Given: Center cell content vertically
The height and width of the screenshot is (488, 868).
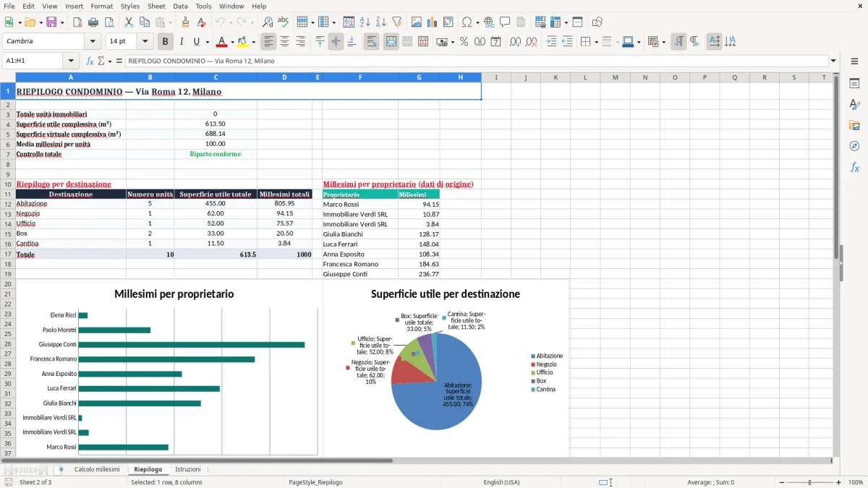Looking at the screenshot, I should pos(336,42).
